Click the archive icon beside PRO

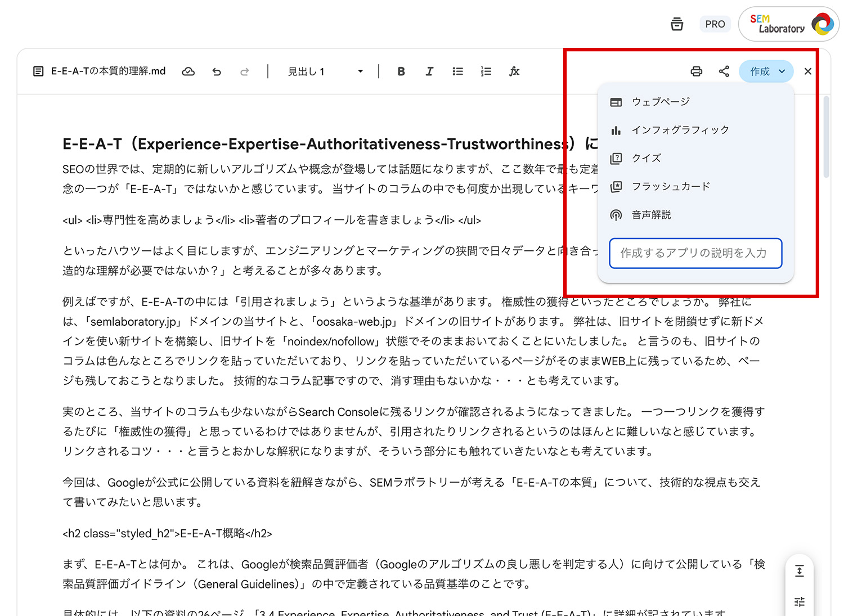pos(677,24)
